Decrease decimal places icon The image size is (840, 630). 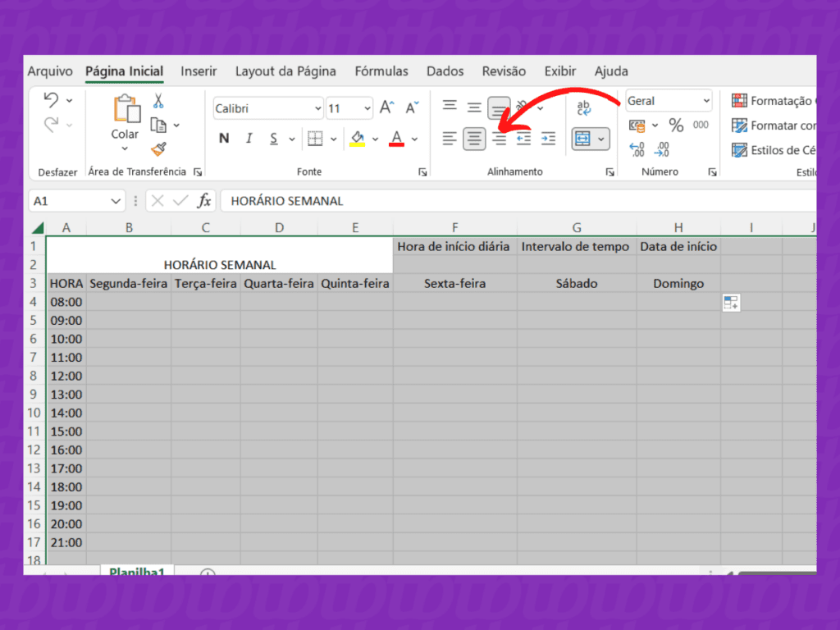pos(663,149)
